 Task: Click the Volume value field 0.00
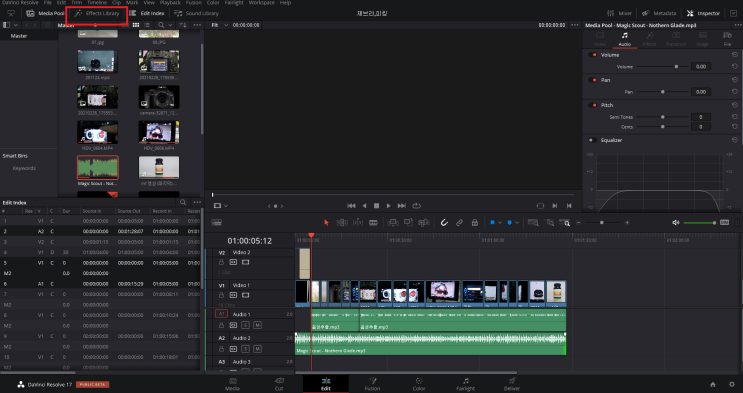click(x=701, y=67)
